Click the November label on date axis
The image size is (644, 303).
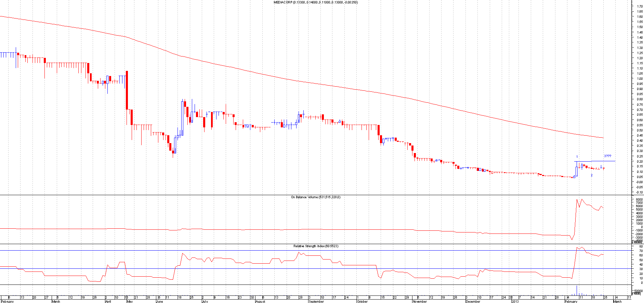tap(419, 301)
